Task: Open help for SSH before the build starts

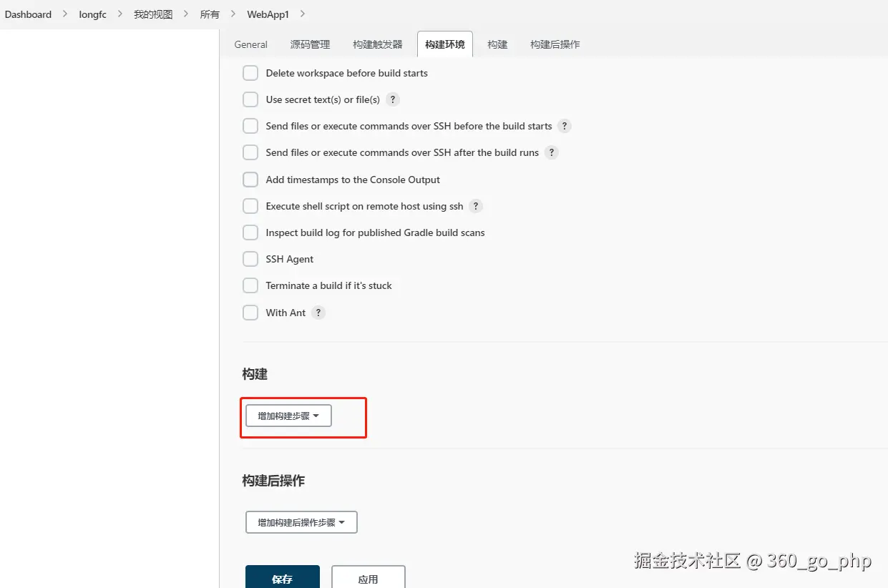Action: [565, 126]
